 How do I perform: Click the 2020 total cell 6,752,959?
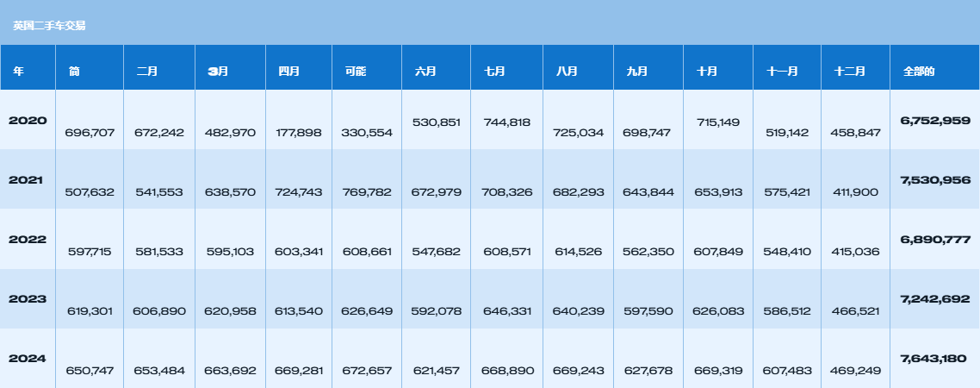[x=935, y=120]
